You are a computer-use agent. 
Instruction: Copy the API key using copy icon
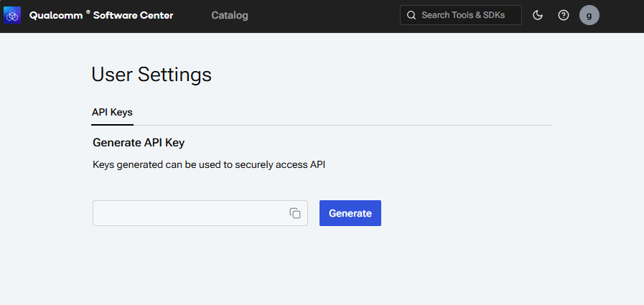(295, 213)
